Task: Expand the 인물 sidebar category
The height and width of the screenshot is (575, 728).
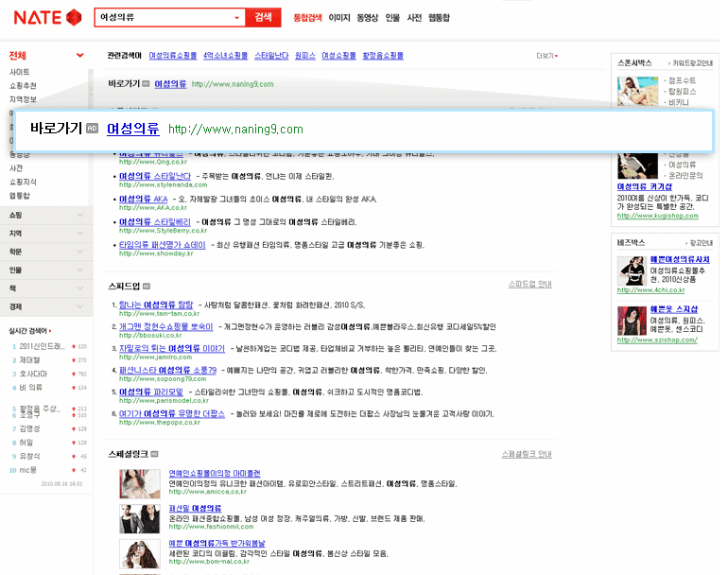Action: click(x=46, y=270)
